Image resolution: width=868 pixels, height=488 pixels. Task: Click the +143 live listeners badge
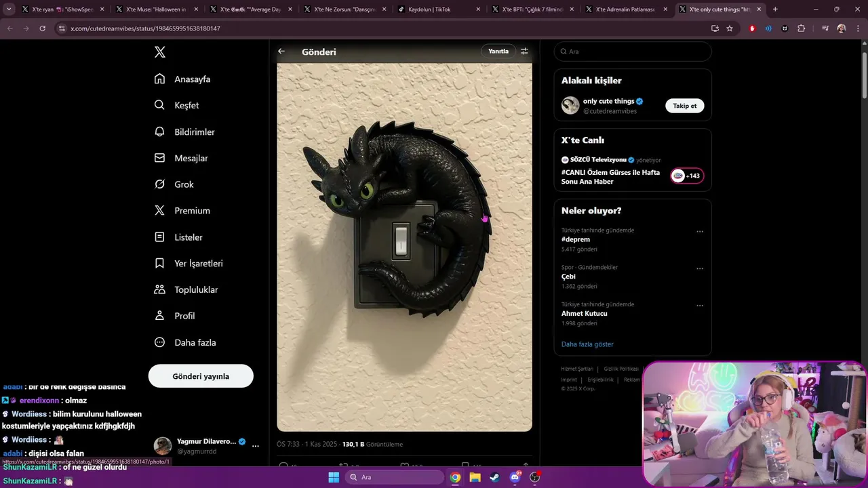point(687,176)
